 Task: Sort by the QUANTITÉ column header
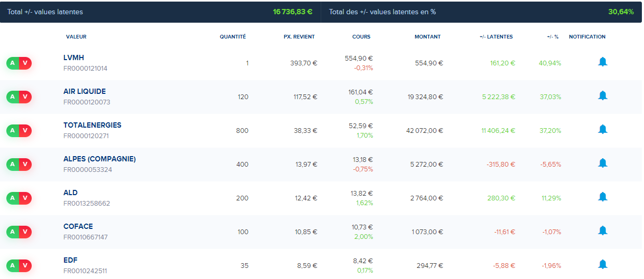(232, 37)
